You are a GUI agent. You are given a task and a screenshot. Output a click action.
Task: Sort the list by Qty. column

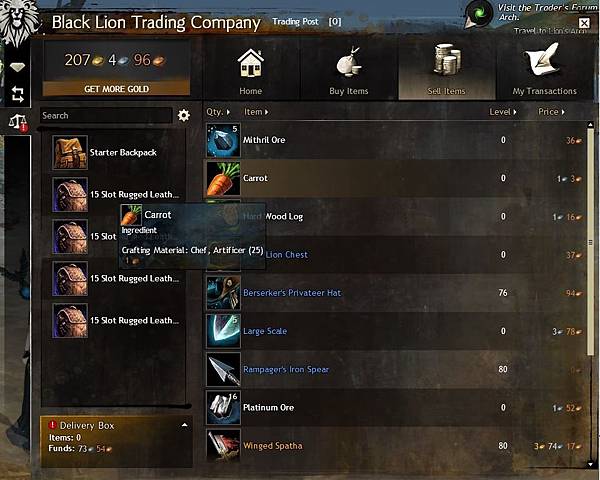point(218,112)
